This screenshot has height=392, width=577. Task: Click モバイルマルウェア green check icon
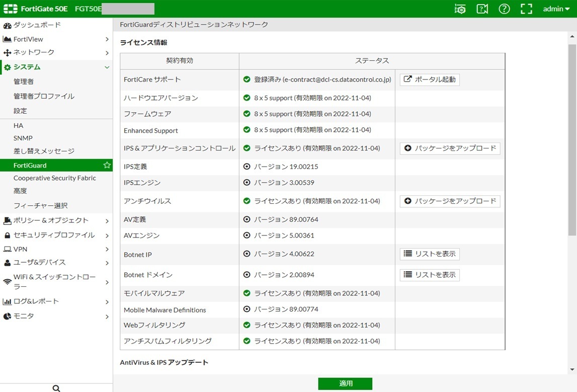(247, 293)
